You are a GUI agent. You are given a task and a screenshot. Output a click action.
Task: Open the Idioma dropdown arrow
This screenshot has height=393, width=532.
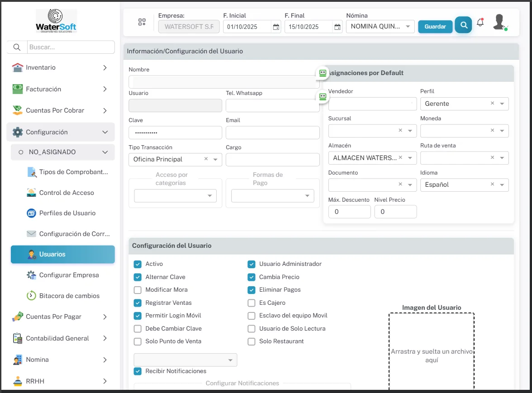(x=502, y=185)
